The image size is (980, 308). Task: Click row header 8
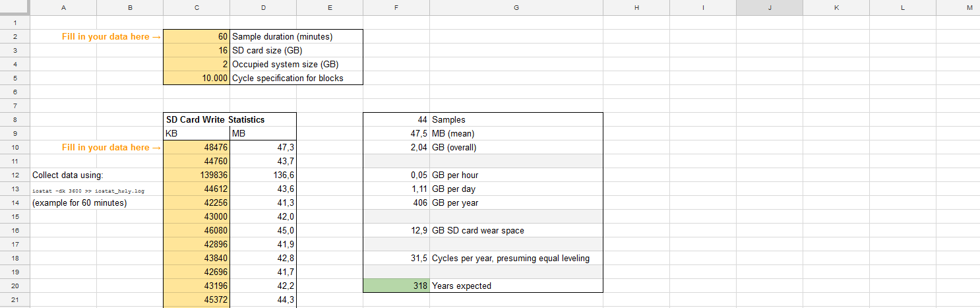coord(15,119)
